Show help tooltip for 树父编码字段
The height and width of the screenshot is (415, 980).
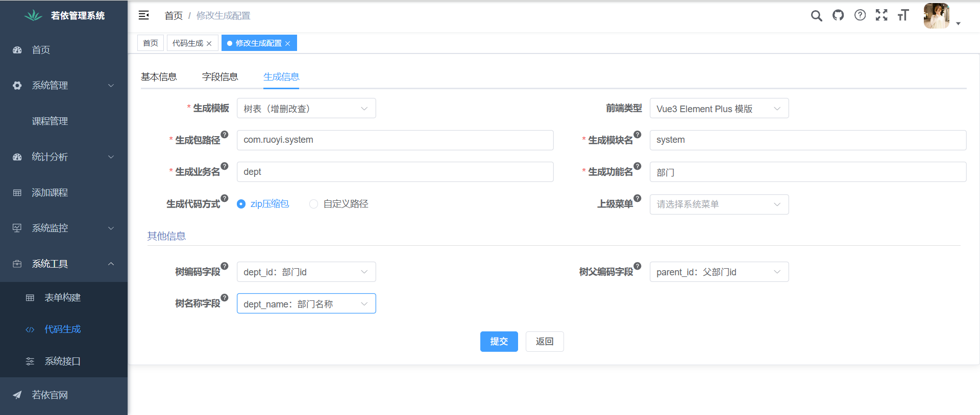coord(638,266)
